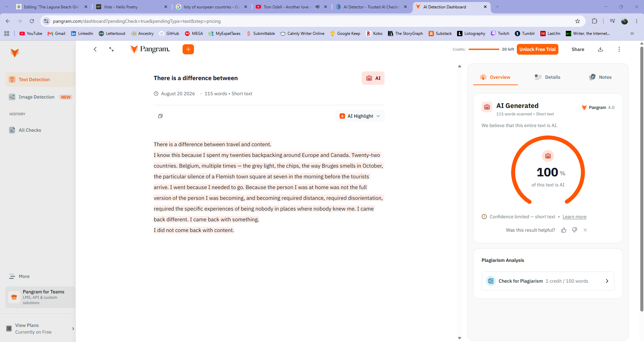This screenshot has width=644, height=342.
Task: Open the GitHub bookmark
Action: coord(169,34)
